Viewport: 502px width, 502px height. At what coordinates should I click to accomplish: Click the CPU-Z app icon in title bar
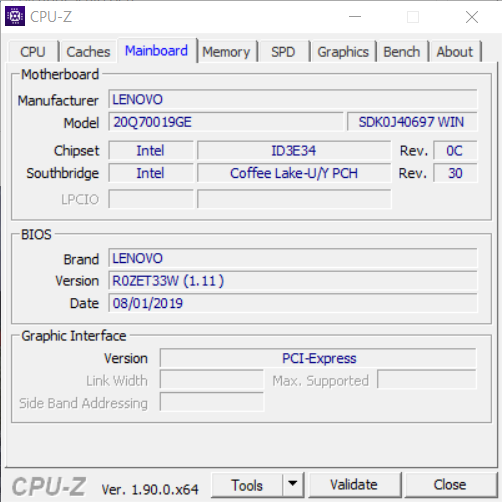[15, 16]
